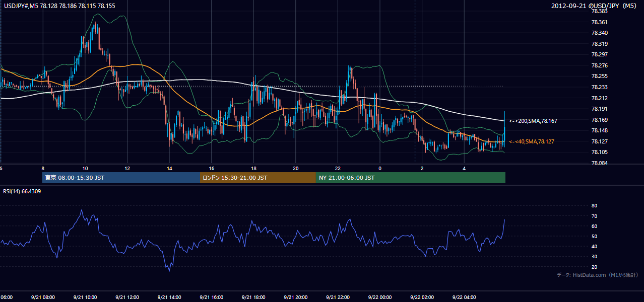Click price scale value 78.191

click(599, 109)
